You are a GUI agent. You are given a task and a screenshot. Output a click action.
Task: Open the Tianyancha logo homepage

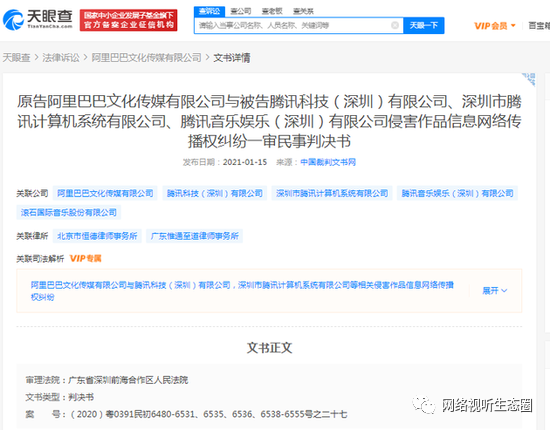point(38,19)
